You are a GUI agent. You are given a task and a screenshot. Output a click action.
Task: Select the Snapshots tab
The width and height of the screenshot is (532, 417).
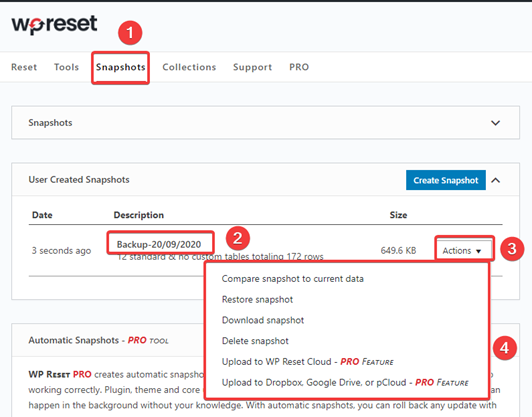tap(120, 67)
